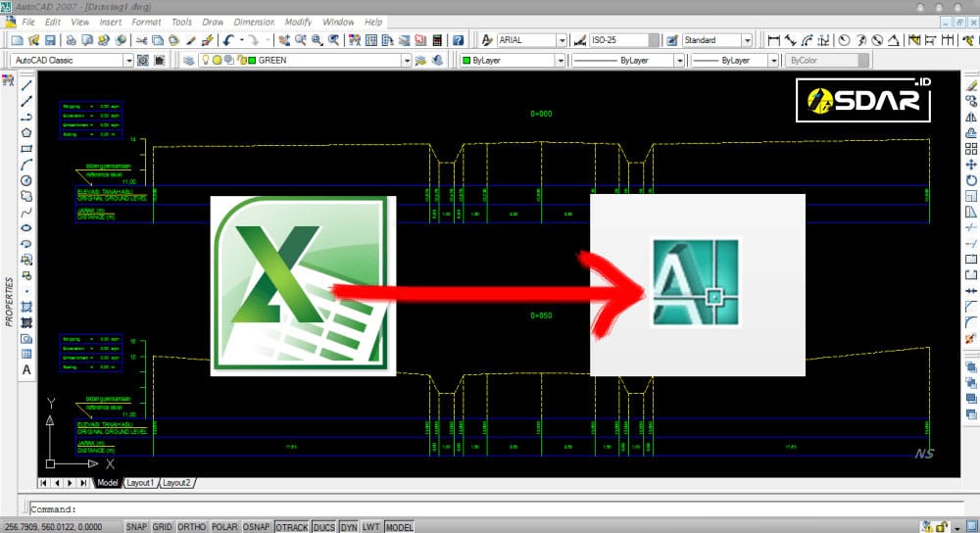Image resolution: width=980 pixels, height=533 pixels.
Task: Click the Angular Dimension icon
Action: pyautogui.click(x=894, y=40)
